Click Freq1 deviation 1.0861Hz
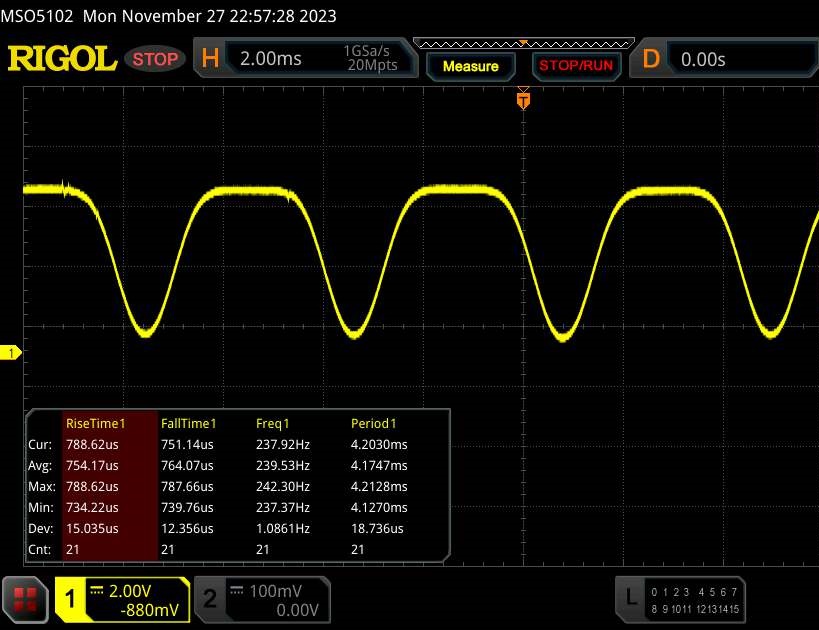819x630 pixels. pos(283,528)
